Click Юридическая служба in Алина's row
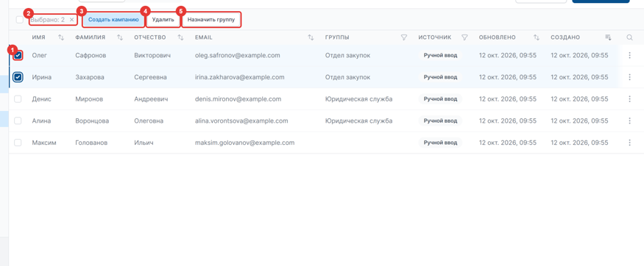 click(358, 121)
